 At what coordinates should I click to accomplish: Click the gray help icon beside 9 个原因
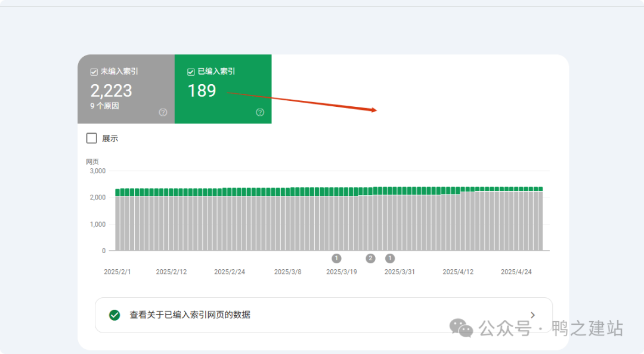[x=162, y=112]
